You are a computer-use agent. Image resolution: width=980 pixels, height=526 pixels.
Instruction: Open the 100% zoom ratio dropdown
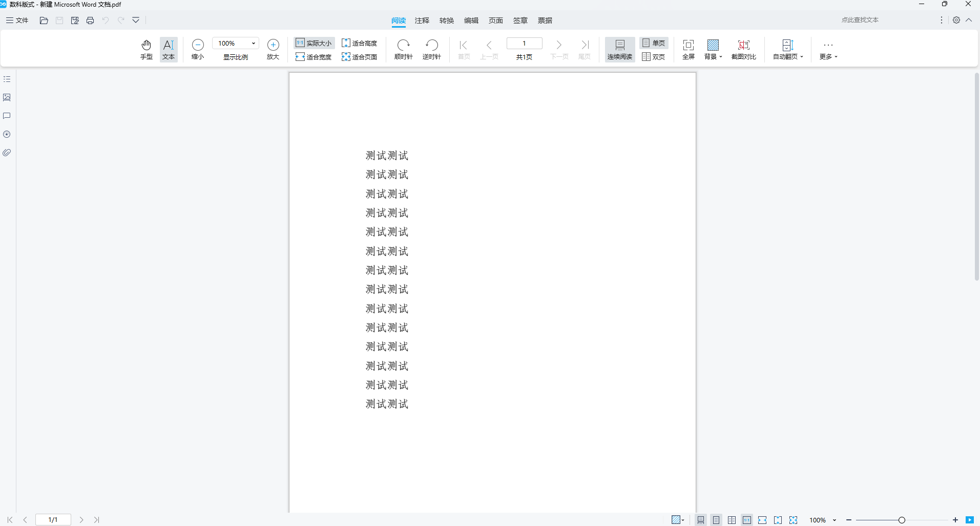tap(253, 44)
